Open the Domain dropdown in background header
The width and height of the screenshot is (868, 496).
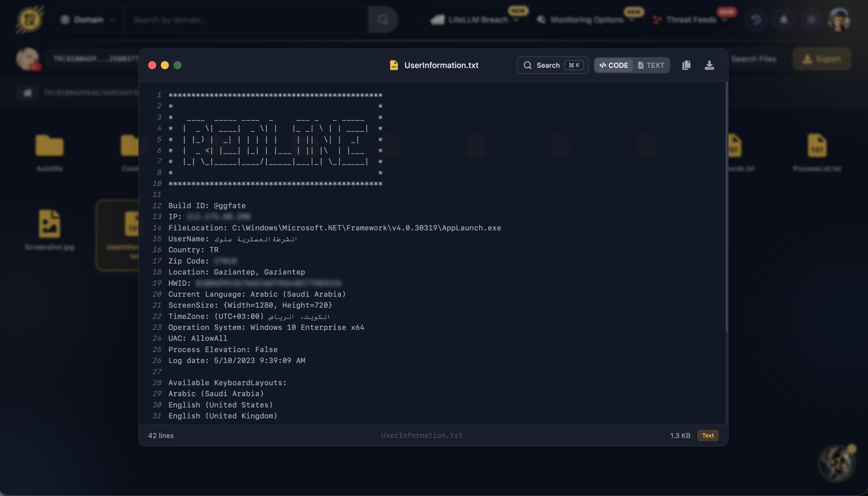click(88, 20)
